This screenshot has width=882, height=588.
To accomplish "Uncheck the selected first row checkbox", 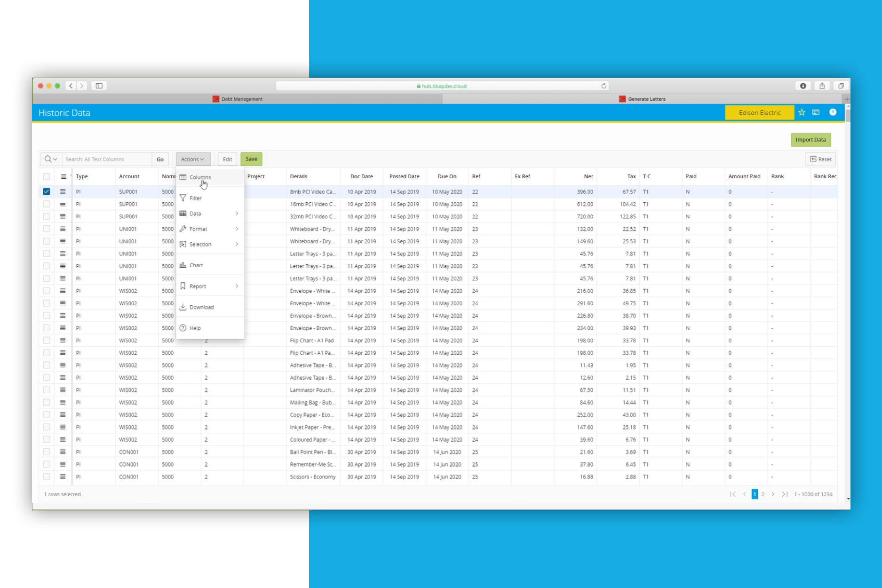I will point(47,192).
